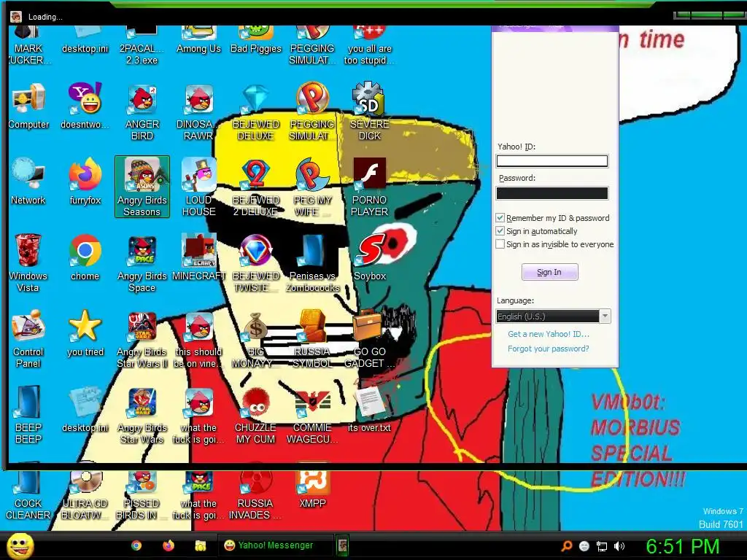Toggle Sign in automatically checkbox

500,231
